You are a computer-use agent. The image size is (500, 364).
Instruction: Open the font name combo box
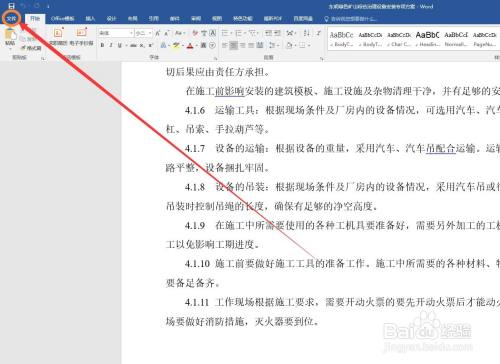116,33
